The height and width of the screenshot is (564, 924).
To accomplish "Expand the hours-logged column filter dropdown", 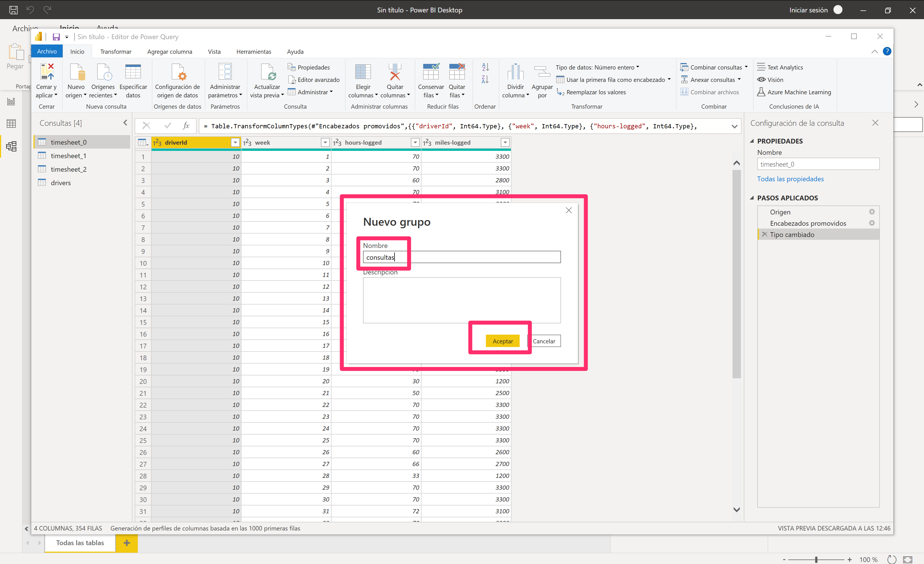I will pos(414,143).
